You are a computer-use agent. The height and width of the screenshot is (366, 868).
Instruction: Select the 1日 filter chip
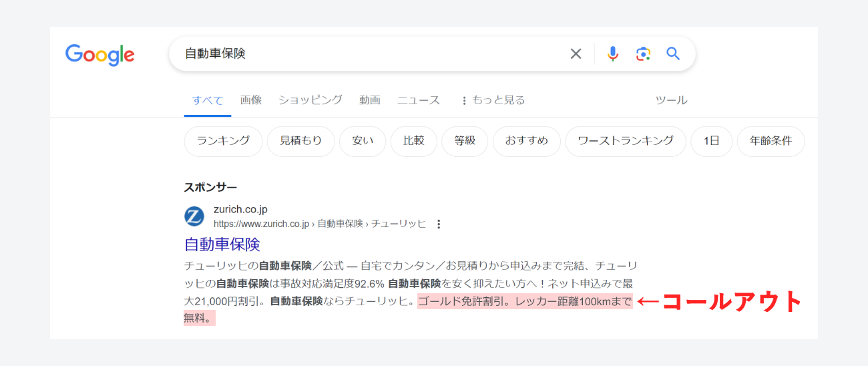(x=712, y=142)
